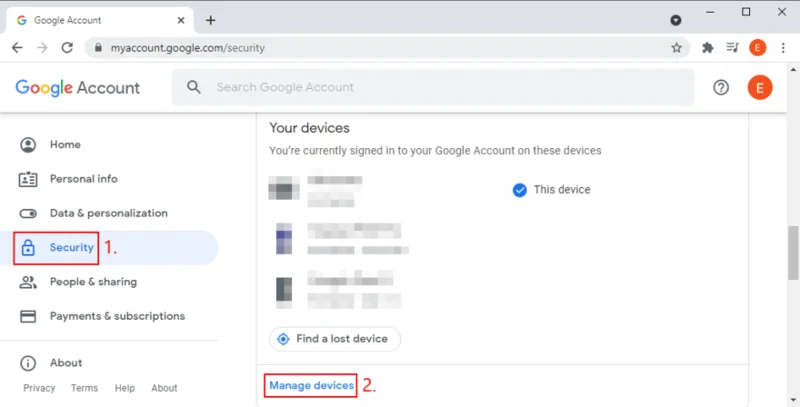Click the blue This device checkmark icon
Image resolution: width=800 pixels, height=407 pixels.
519,190
